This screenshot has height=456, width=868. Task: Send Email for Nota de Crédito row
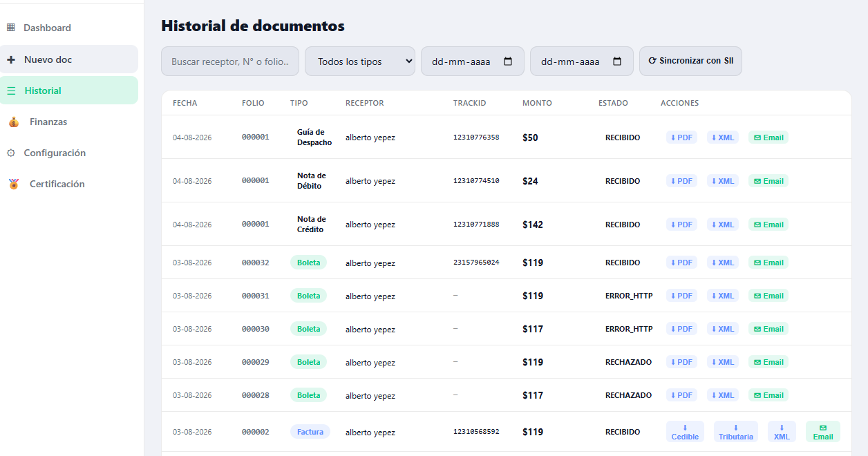768,225
